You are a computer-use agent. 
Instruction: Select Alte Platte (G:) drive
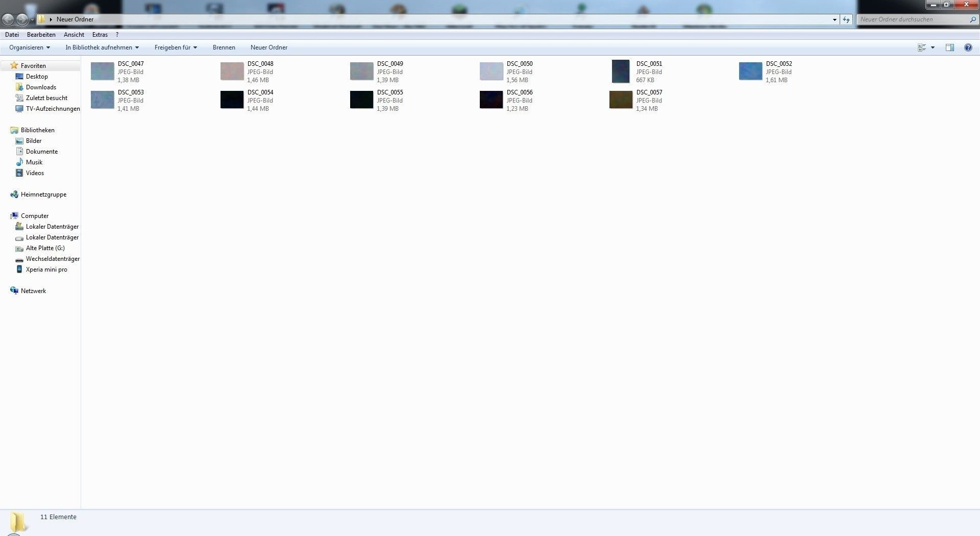45,248
